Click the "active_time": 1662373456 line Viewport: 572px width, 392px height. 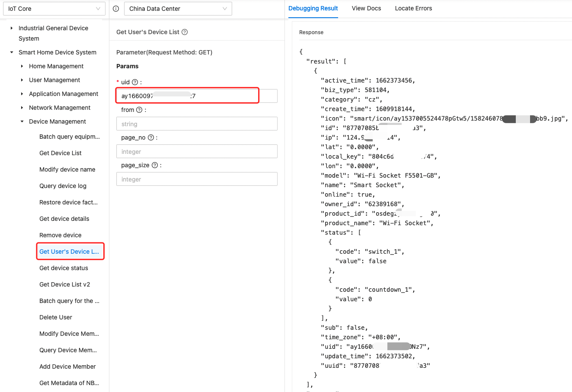368,80
